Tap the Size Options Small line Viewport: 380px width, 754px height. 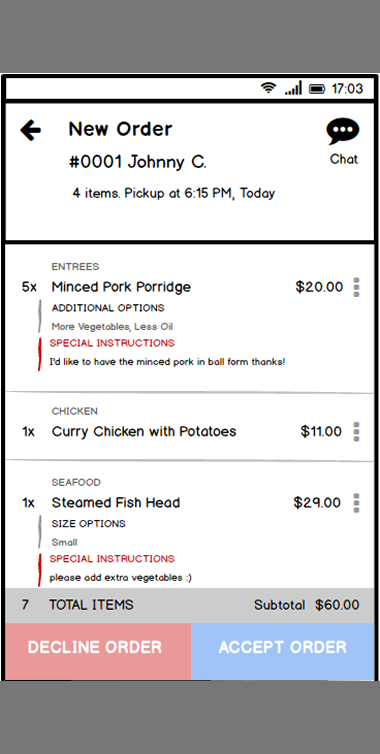tap(89, 532)
